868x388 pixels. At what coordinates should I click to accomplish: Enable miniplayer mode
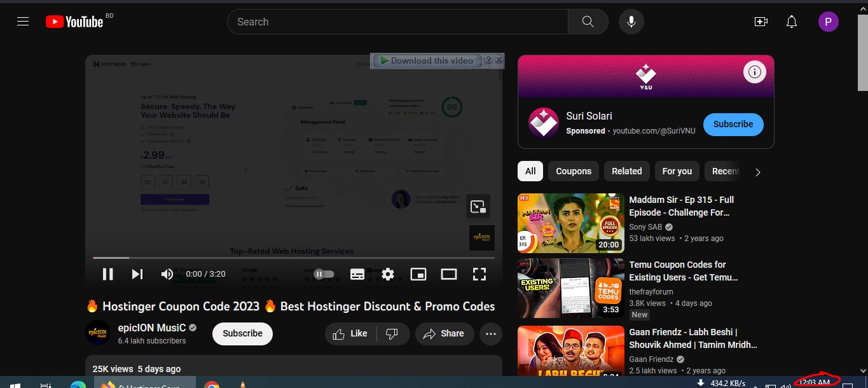[x=418, y=274]
